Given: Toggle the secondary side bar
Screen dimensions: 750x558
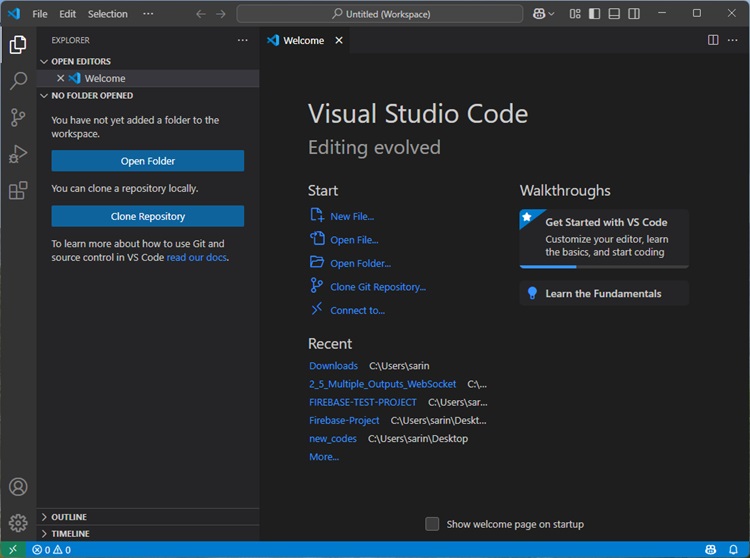Looking at the screenshot, I should click(x=634, y=14).
